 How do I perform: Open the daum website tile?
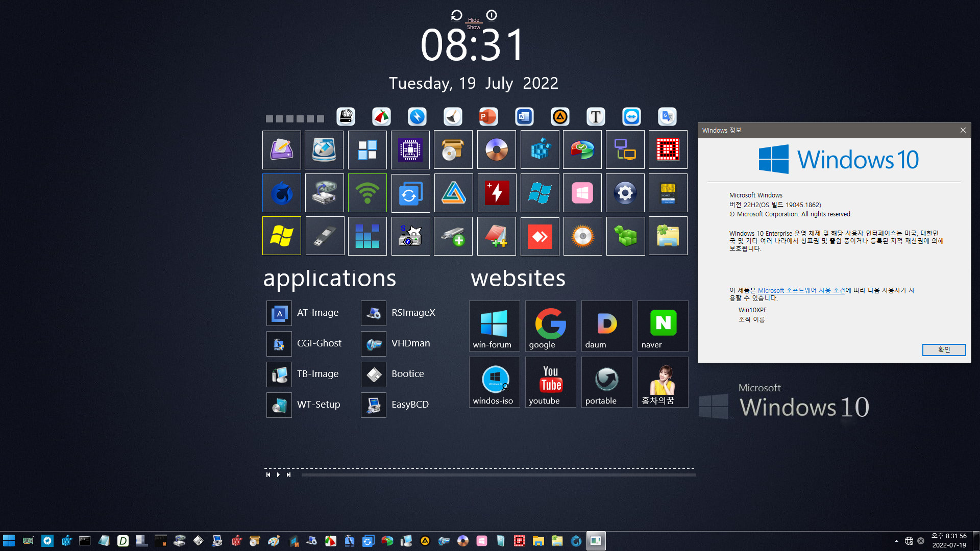pos(606,326)
